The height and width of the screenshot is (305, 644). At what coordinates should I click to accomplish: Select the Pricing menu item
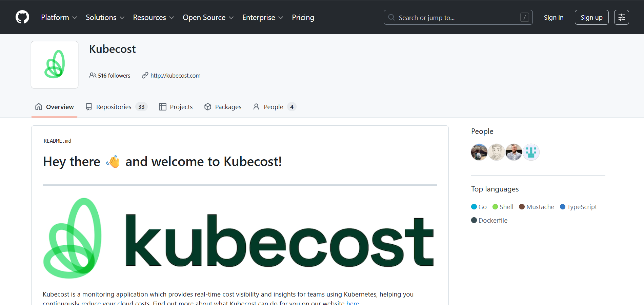pyautogui.click(x=303, y=17)
